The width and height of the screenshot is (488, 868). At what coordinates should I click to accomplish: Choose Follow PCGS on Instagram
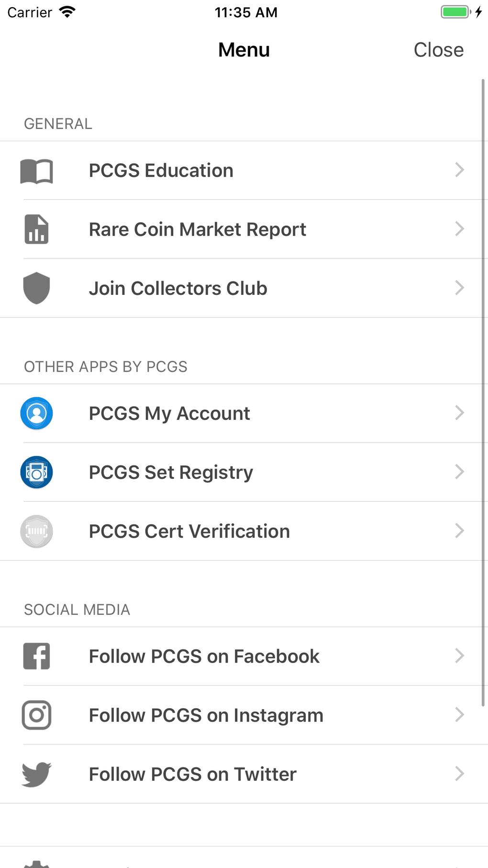tap(206, 715)
